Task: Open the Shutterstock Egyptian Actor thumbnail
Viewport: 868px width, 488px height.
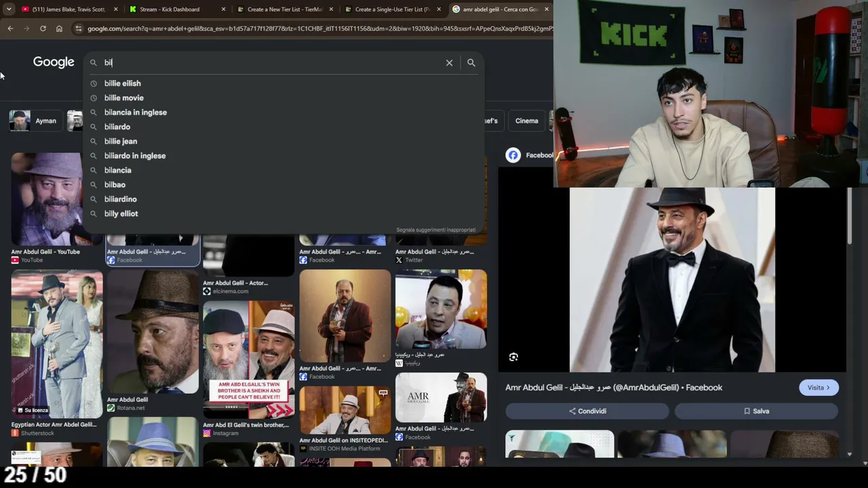Action: click(57, 344)
